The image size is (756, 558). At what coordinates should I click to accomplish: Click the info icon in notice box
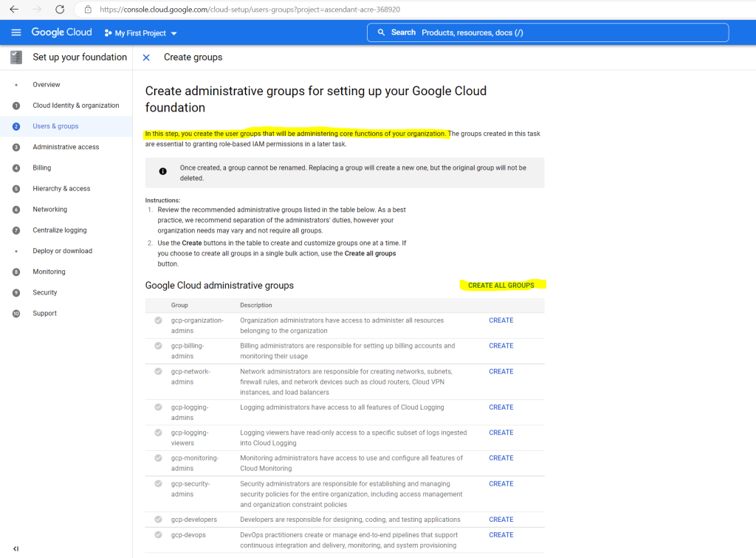point(163,171)
